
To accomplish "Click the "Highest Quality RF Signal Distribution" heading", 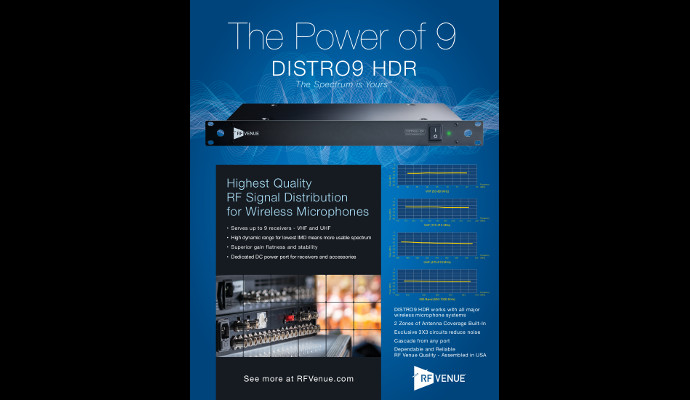I will (x=297, y=198).
